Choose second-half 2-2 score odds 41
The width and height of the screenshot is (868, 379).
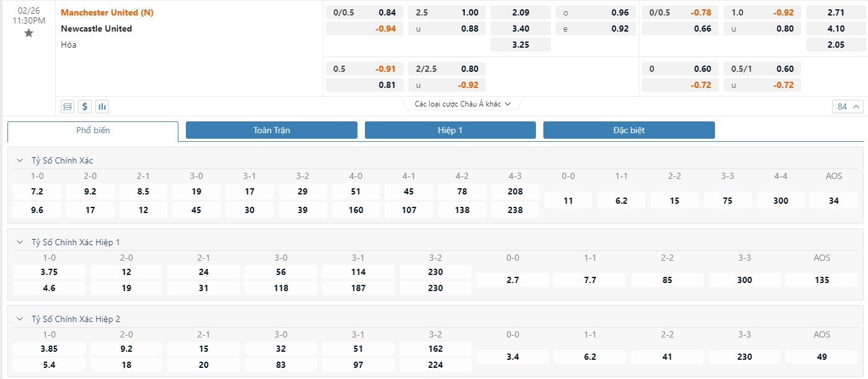click(667, 357)
